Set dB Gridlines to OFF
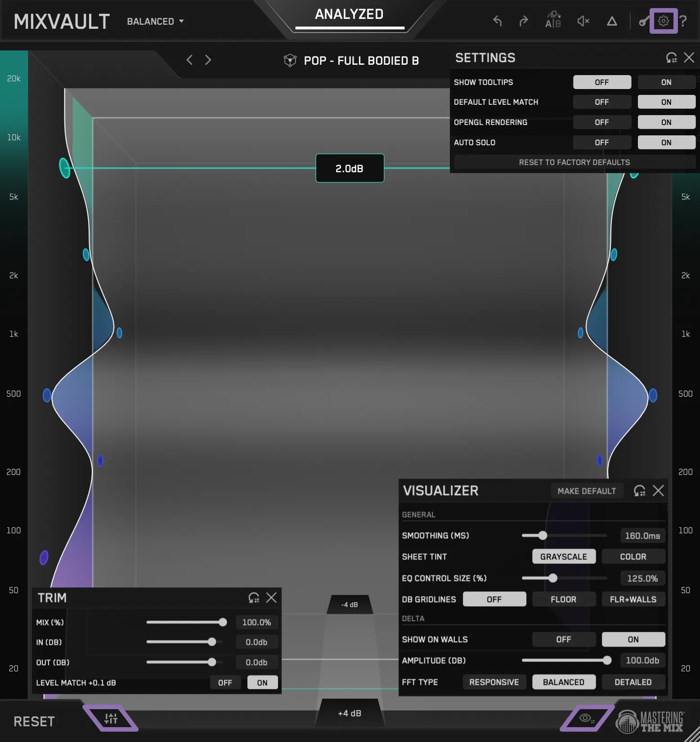This screenshot has width=700, height=742. click(494, 599)
